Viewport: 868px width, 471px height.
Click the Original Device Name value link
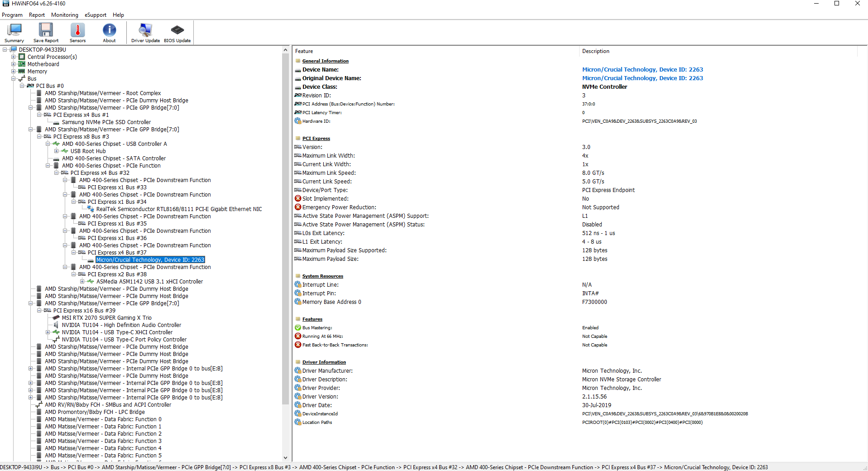(x=643, y=78)
